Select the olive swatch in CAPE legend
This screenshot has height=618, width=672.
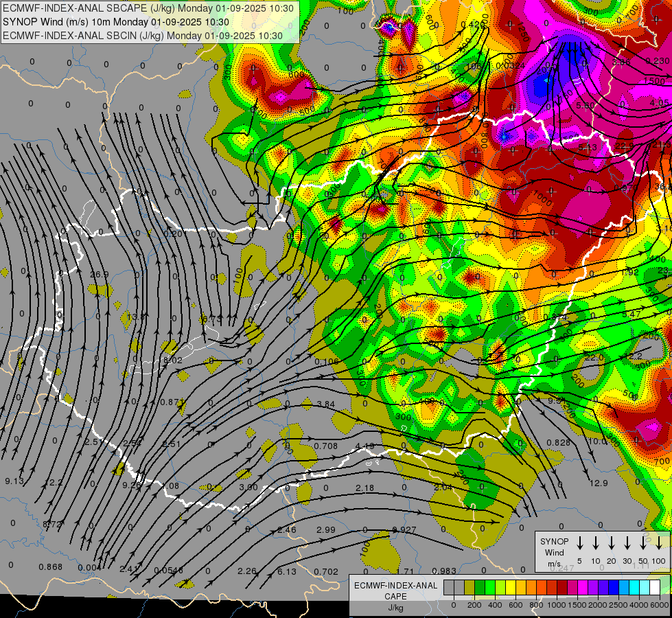tap(470, 588)
